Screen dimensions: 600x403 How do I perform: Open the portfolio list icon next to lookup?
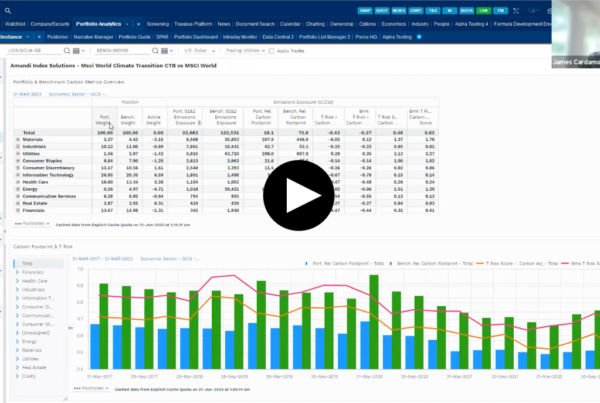click(x=78, y=51)
